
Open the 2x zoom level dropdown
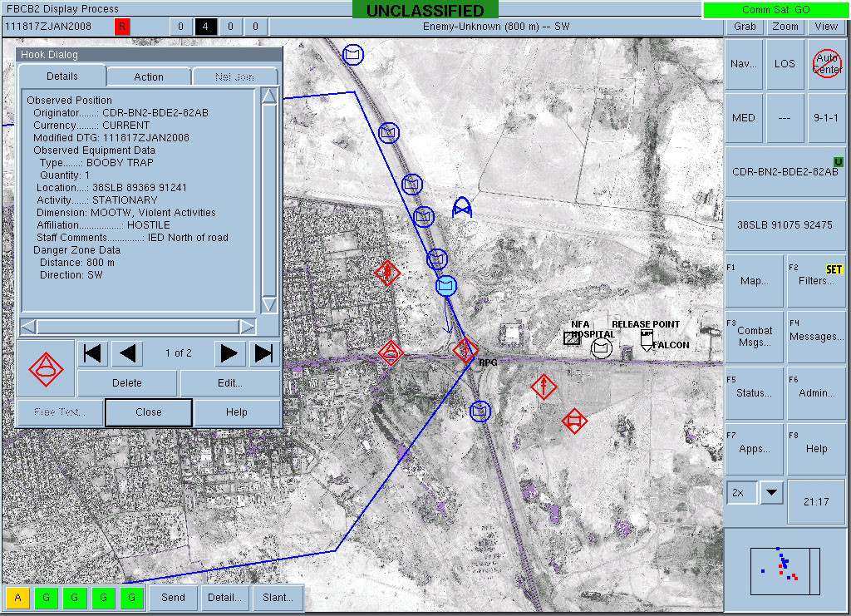pos(771,492)
